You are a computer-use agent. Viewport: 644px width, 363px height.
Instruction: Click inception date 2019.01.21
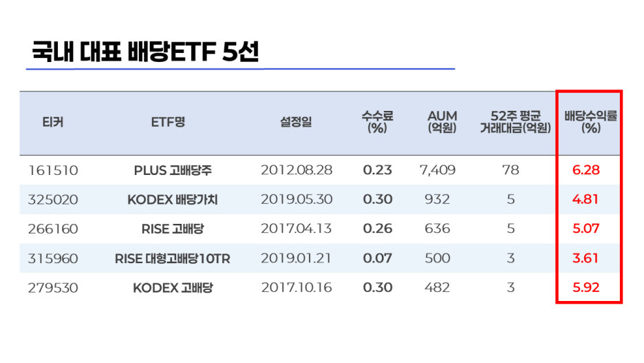coord(296,258)
